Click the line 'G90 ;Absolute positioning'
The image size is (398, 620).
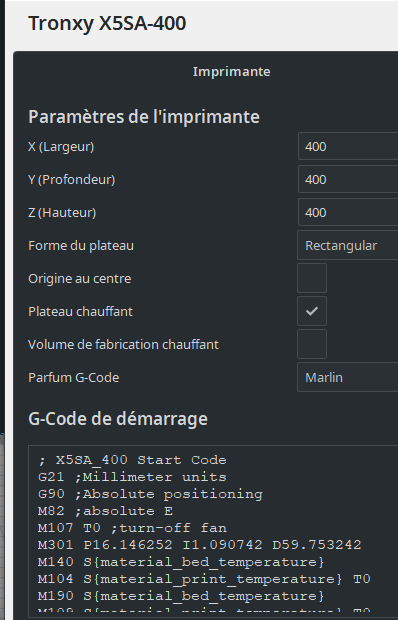coord(150,494)
